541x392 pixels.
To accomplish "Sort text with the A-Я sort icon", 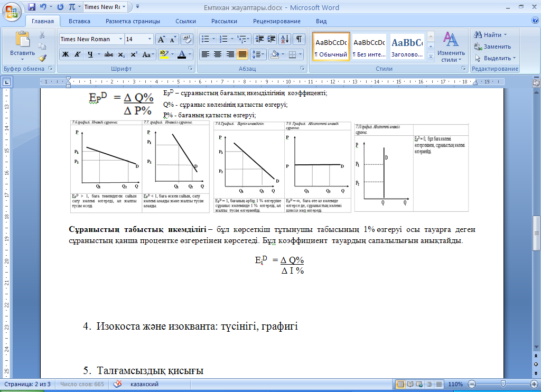I will [x=285, y=39].
